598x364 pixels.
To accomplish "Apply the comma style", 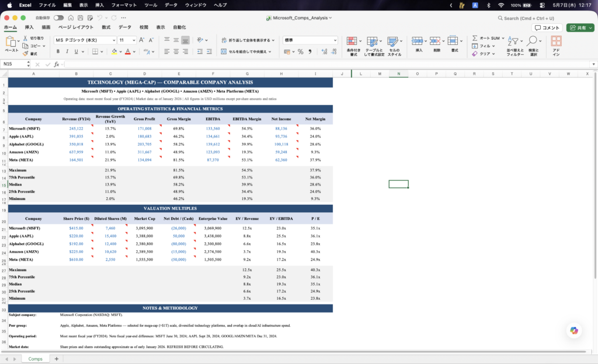I will coord(310,52).
